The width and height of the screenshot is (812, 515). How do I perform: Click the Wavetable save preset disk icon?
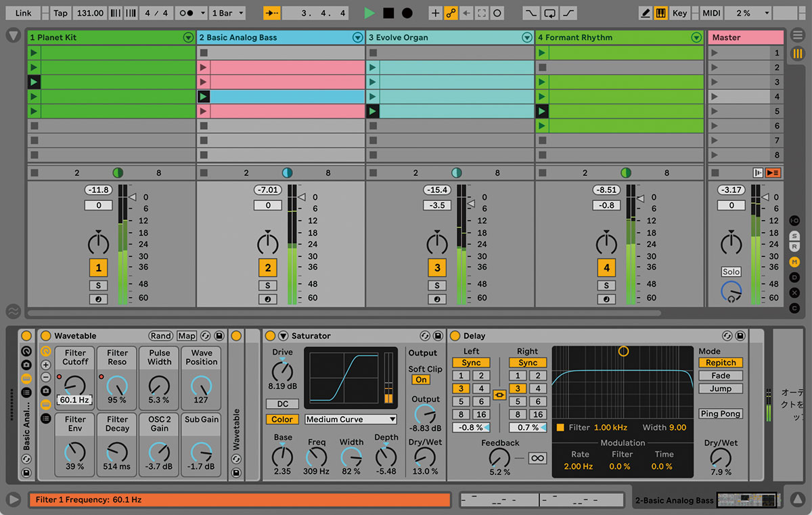click(x=219, y=336)
